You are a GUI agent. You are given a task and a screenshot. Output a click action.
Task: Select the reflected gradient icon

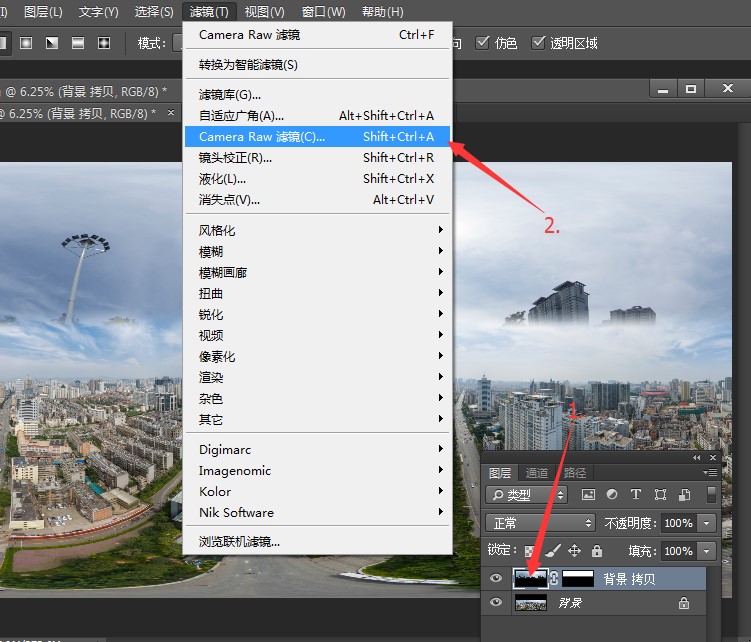[78, 43]
